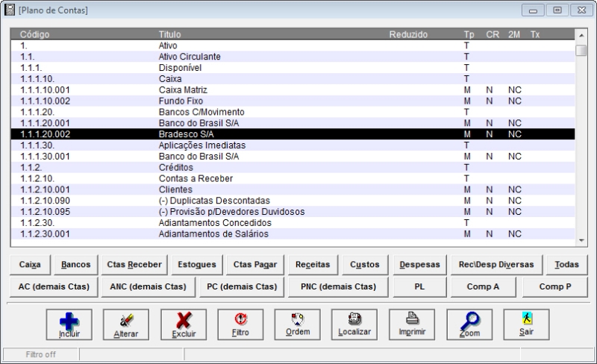Show Ctas Receber accounts
The width and height of the screenshot is (597, 364).
[x=134, y=265]
